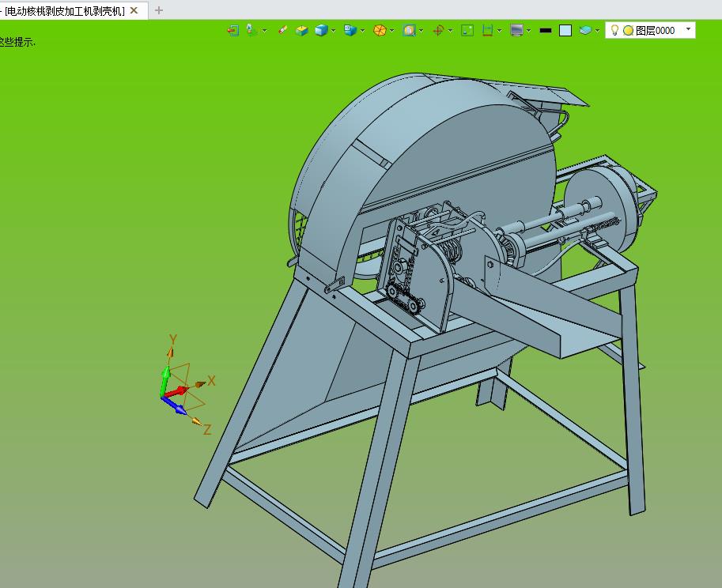The width and height of the screenshot is (722, 588).
Task: Click the light blue fill color swatch
Action: [x=565, y=30]
